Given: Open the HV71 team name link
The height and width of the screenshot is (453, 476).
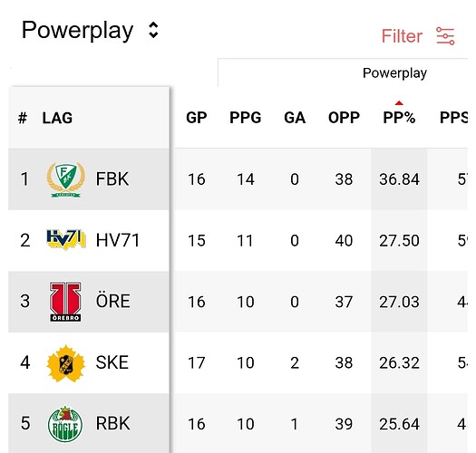Looking at the screenshot, I should pos(118,240).
